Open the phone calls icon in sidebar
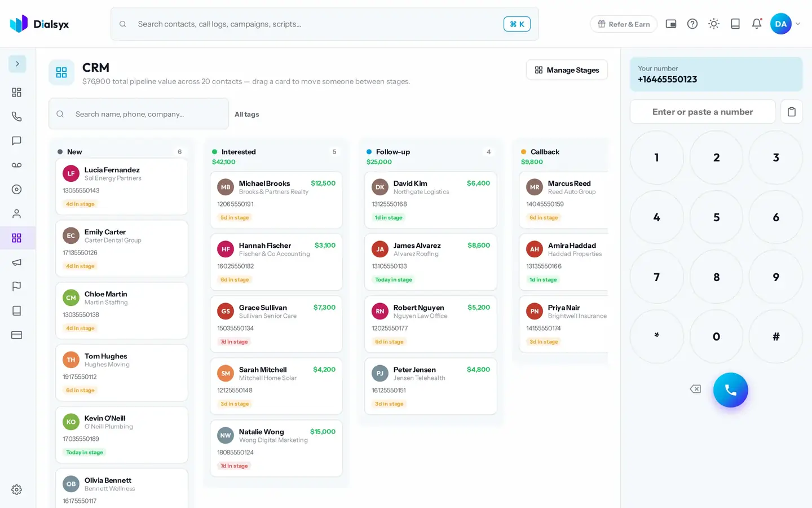 click(x=17, y=116)
